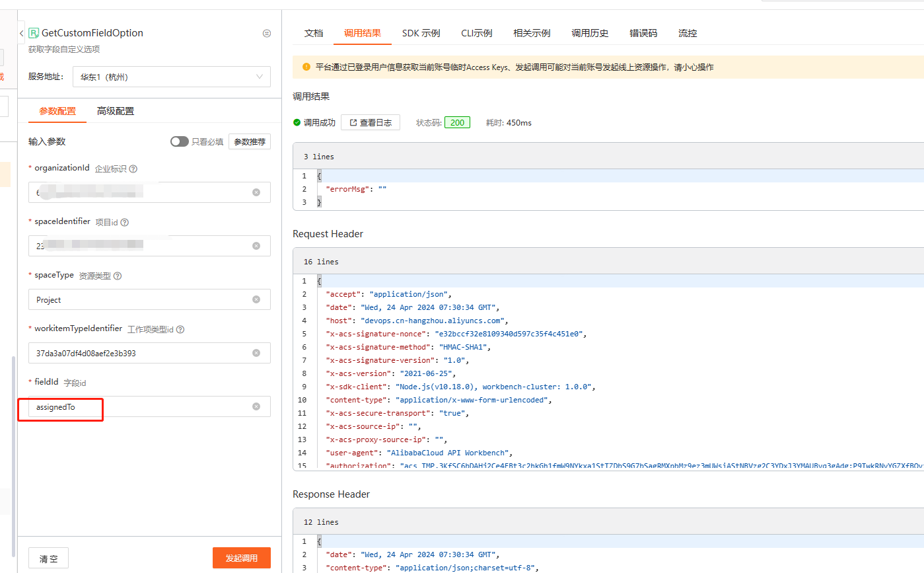Open organizationId help tooltip icon

133,169
